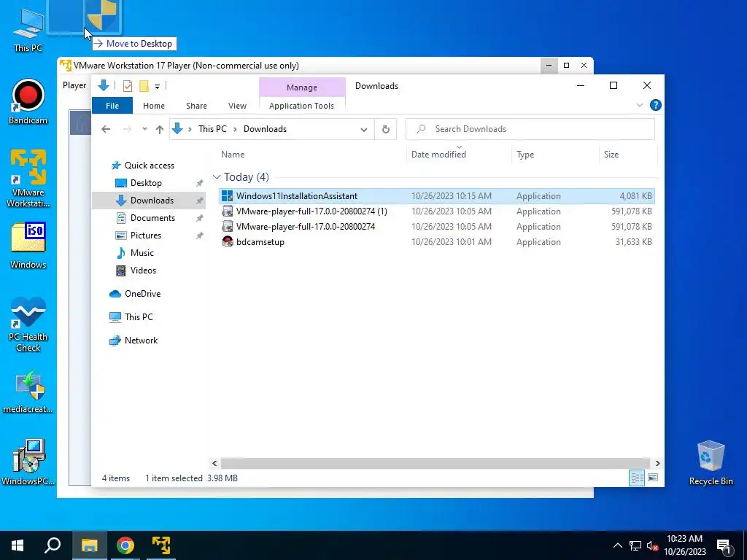747x560 pixels.
Task: Open the View ribbon tab
Action: point(237,106)
